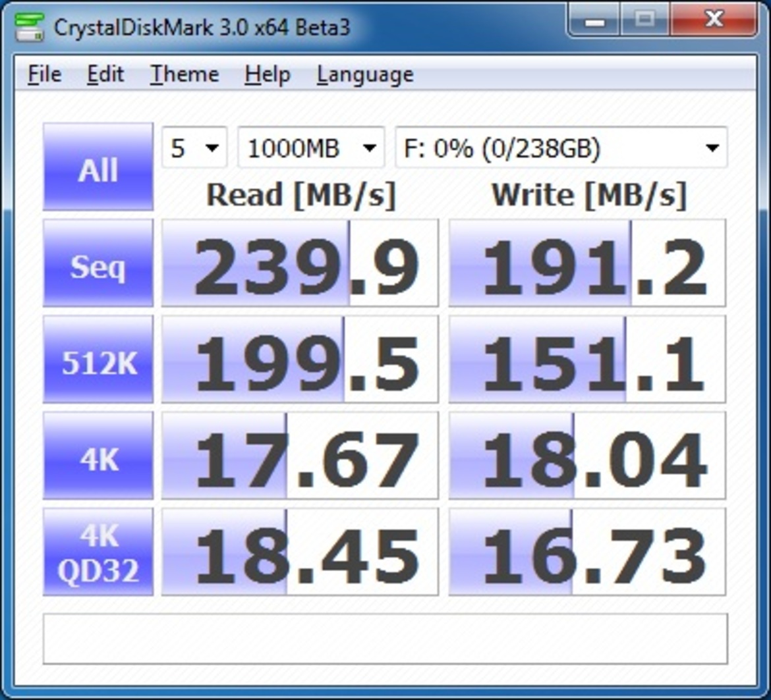Run all benchmarks with the All button
The width and height of the screenshot is (771, 700).
click(98, 167)
